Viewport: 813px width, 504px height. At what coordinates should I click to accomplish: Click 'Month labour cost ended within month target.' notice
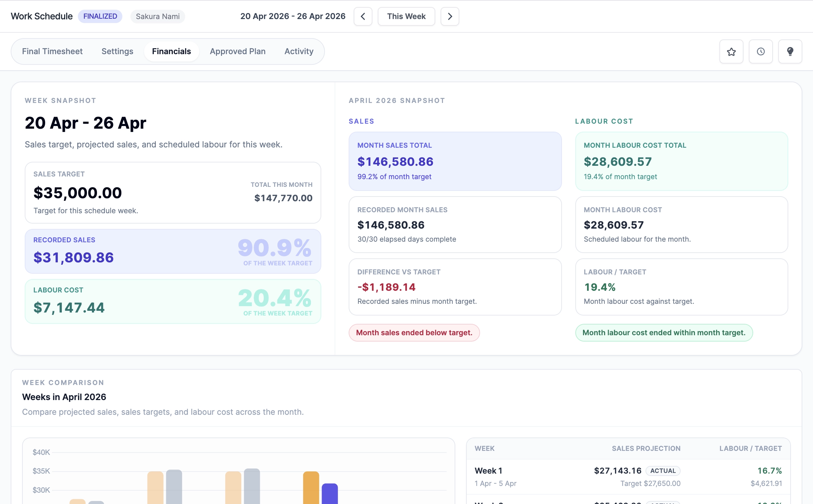tap(664, 333)
